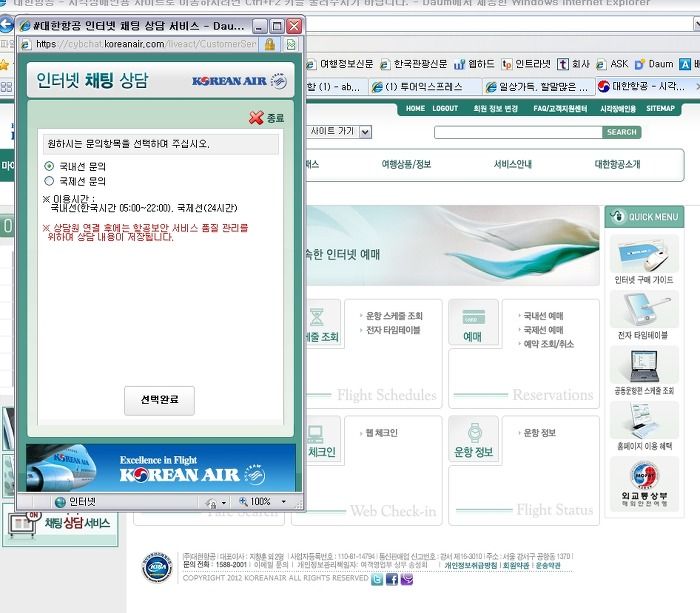Image resolution: width=700 pixels, height=613 pixels.
Task: Click the red X 종료 icon in chat
Action: point(256,118)
